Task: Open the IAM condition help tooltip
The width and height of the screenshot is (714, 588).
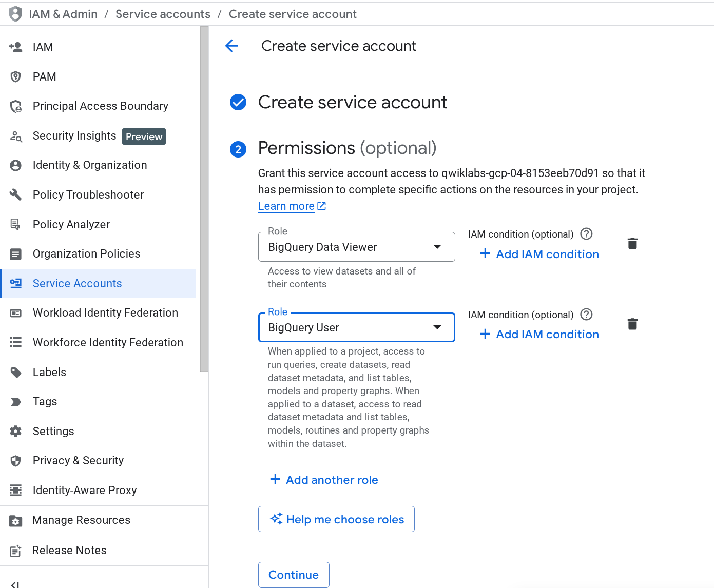Action: [586, 234]
